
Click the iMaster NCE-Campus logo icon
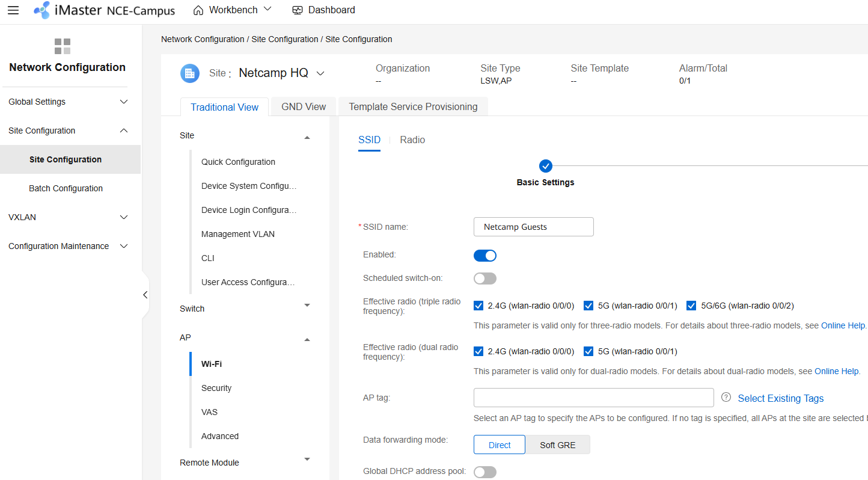pos(42,10)
